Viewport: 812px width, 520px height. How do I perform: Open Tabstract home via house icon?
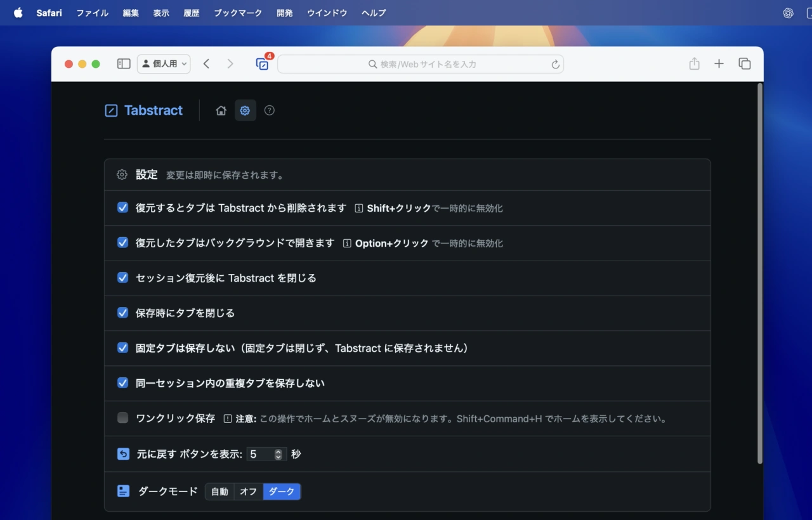point(221,110)
